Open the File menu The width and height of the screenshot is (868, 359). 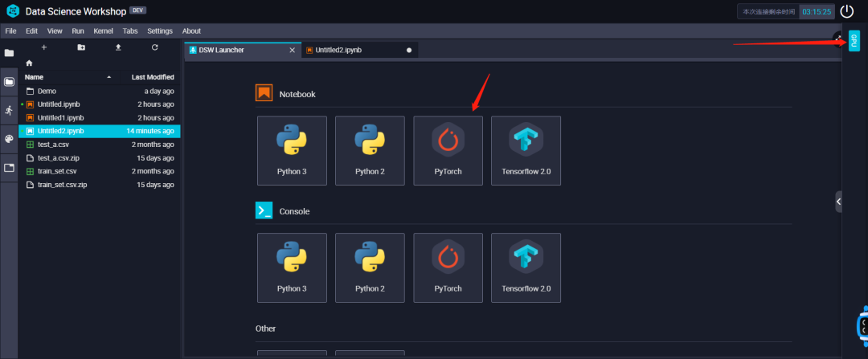10,31
